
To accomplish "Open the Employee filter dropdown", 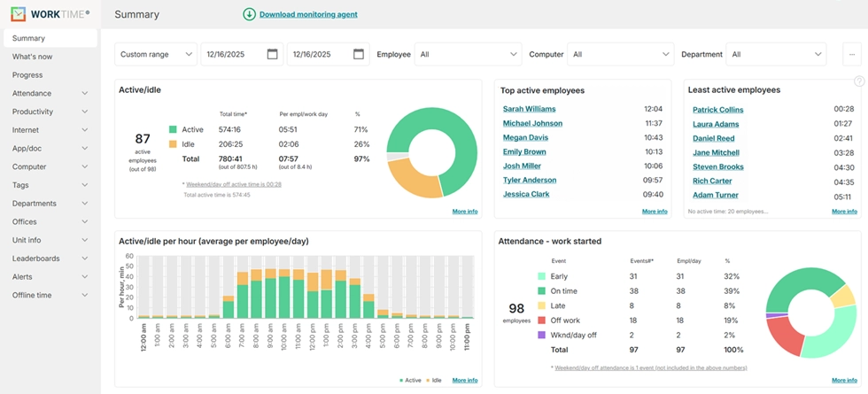I will pos(468,54).
